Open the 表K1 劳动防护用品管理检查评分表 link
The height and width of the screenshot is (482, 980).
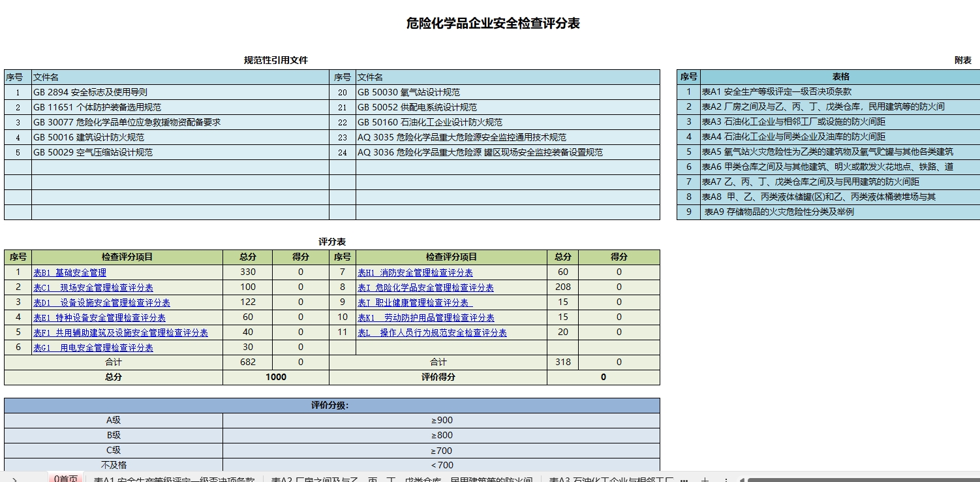click(426, 317)
